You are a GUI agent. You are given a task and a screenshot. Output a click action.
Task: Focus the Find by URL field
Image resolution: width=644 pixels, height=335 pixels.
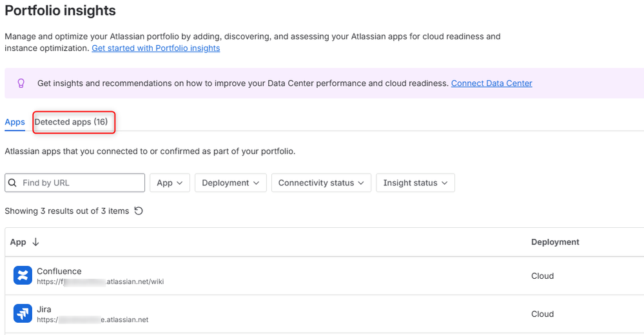pyautogui.click(x=75, y=183)
